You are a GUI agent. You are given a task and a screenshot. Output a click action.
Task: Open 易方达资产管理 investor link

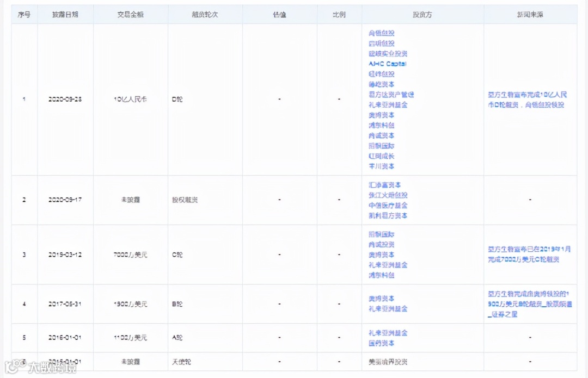tap(391, 95)
